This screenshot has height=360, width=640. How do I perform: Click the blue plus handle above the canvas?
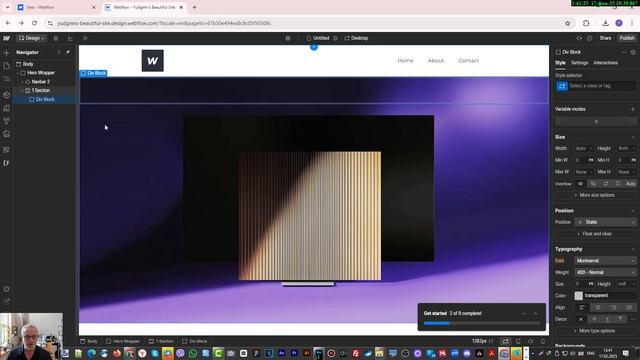313,47
